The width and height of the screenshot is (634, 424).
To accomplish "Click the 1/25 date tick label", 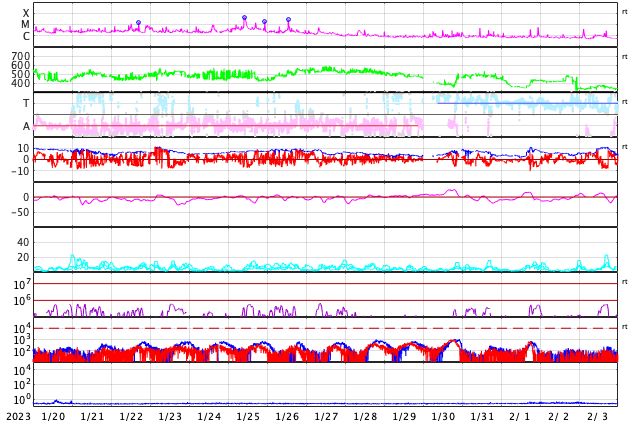I will [248, 417].
